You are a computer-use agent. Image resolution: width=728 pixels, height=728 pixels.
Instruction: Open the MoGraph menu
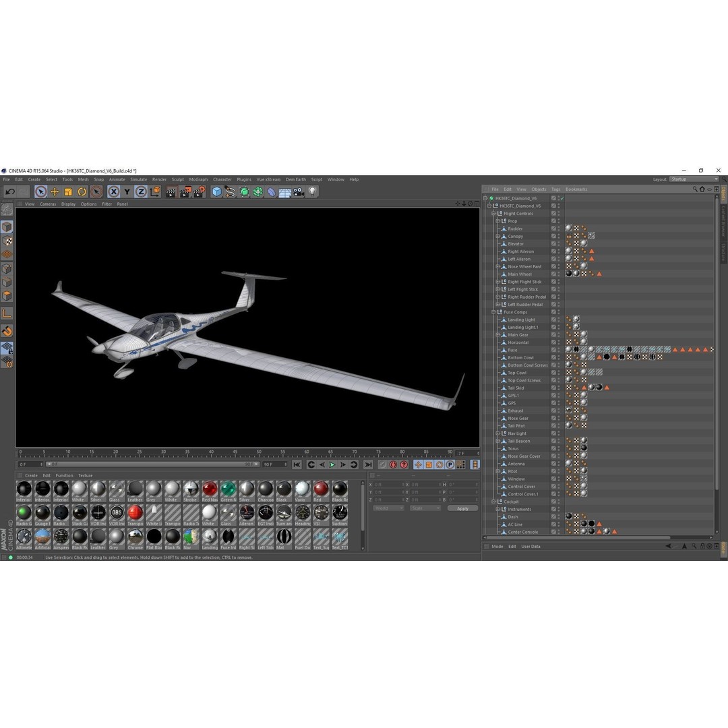point(198,180)
